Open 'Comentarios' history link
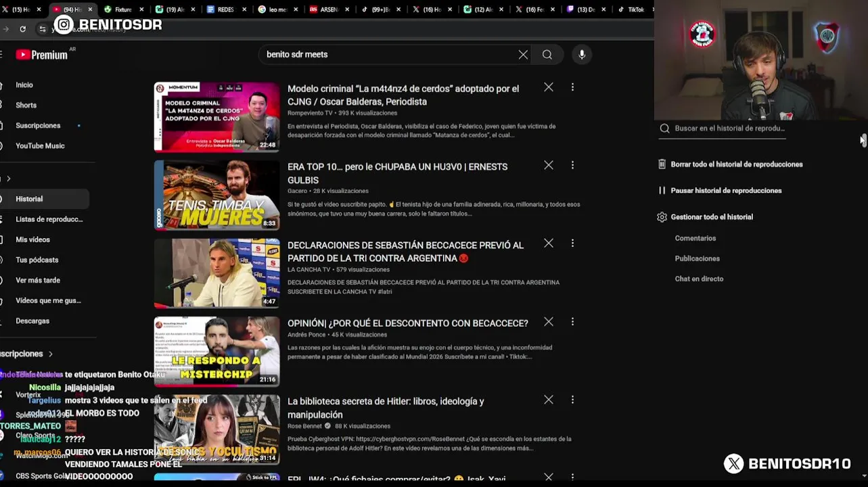Screen dimensions: 868x487 coord(695,238)
